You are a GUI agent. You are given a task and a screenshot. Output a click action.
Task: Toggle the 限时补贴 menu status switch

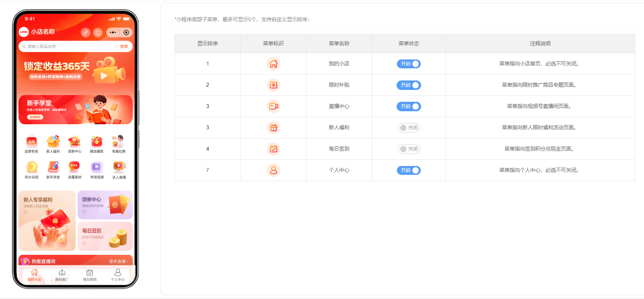(x=409, y=85)
